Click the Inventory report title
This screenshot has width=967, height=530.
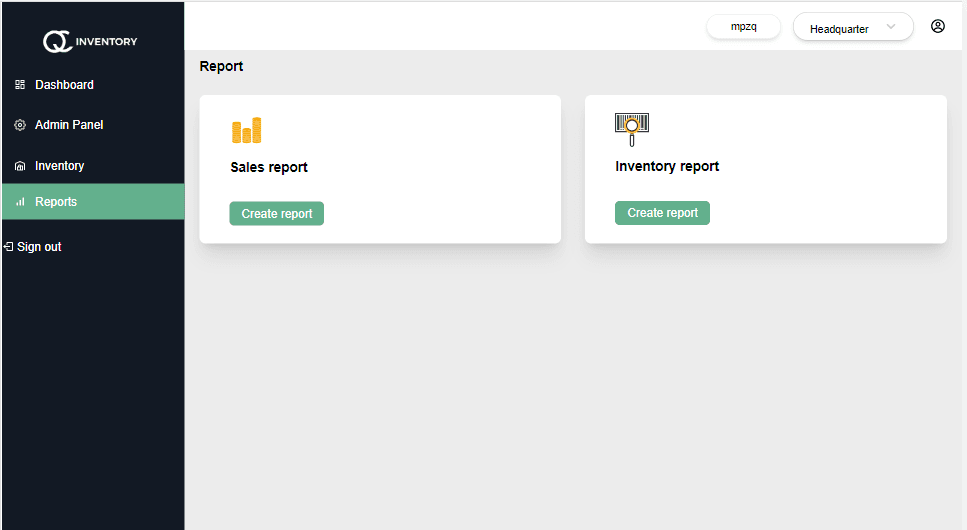pos(667,167)
